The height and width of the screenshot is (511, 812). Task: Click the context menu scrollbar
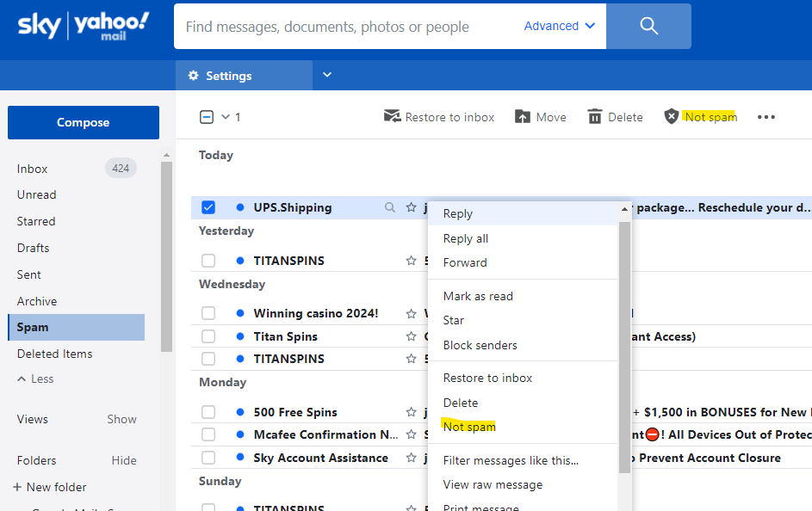[624, 347]
